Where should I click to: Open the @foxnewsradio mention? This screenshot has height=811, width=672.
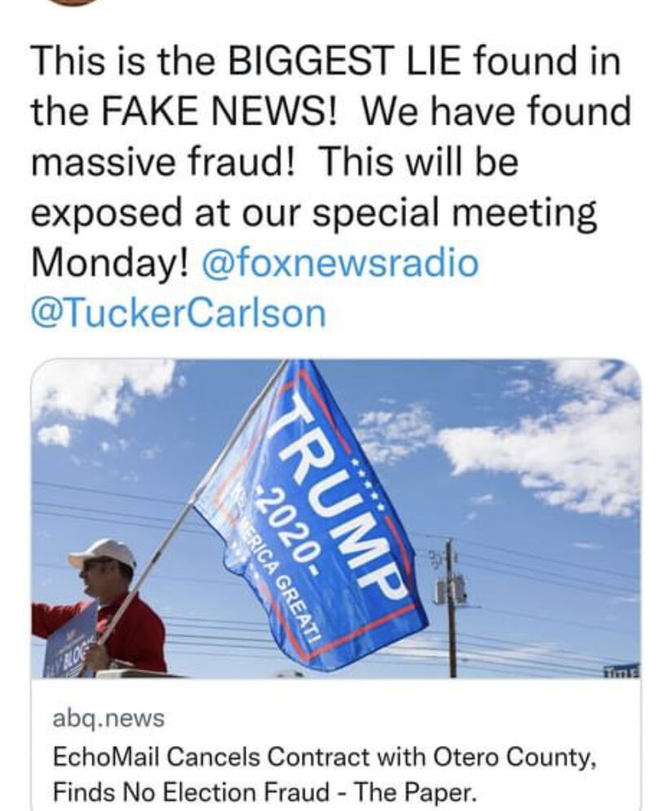(x=341, y=263)
